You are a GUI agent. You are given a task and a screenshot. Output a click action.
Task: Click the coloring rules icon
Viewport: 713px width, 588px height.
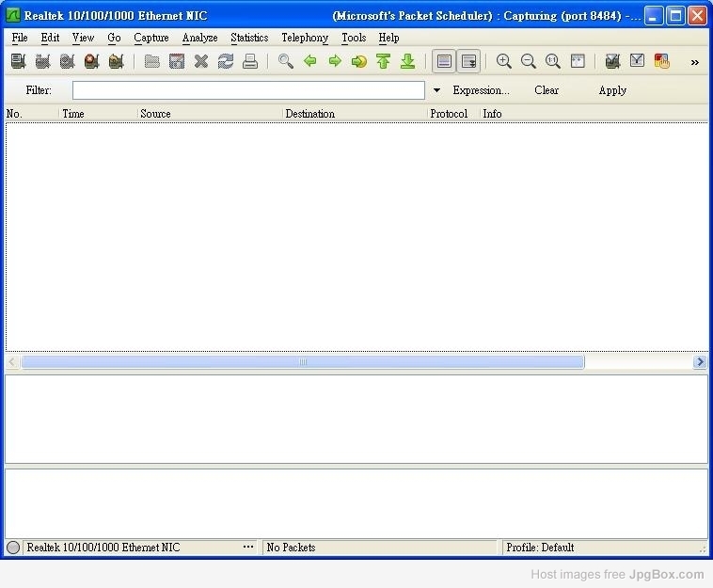[662, 61]
